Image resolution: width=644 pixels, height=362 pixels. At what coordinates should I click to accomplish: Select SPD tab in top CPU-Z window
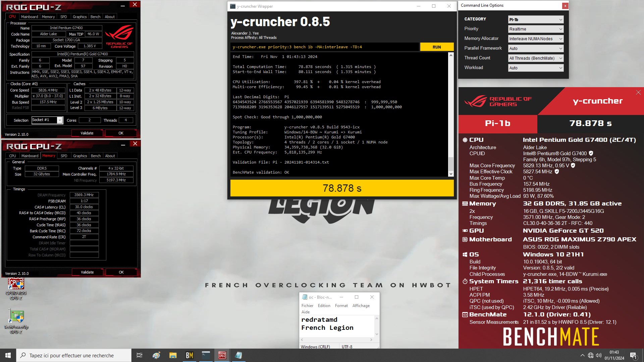pyautogui.click(x=64, y=17)
